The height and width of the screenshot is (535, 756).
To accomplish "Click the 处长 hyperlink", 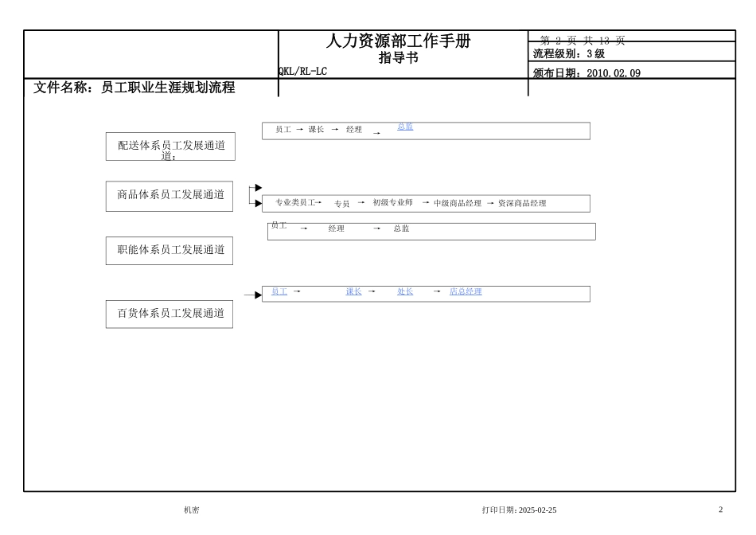I will point(405,292).
